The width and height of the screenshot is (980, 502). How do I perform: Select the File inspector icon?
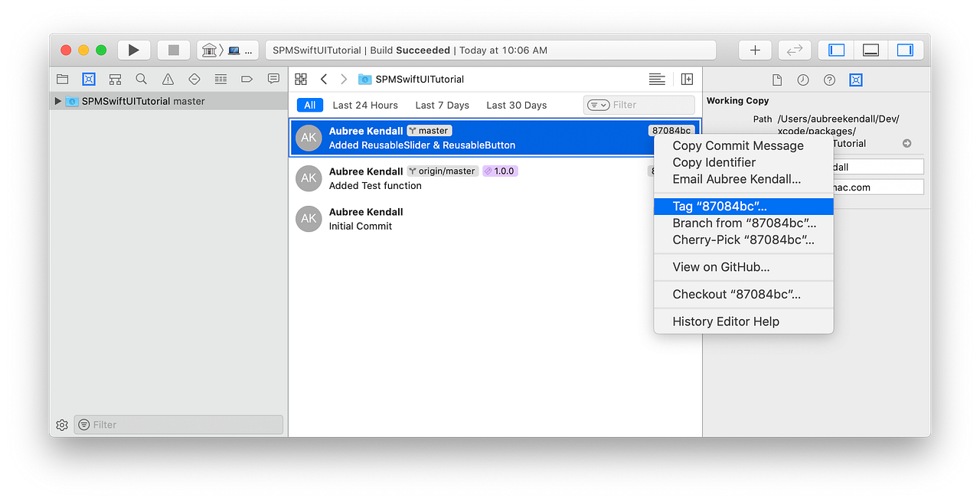(x=776, y=80)
